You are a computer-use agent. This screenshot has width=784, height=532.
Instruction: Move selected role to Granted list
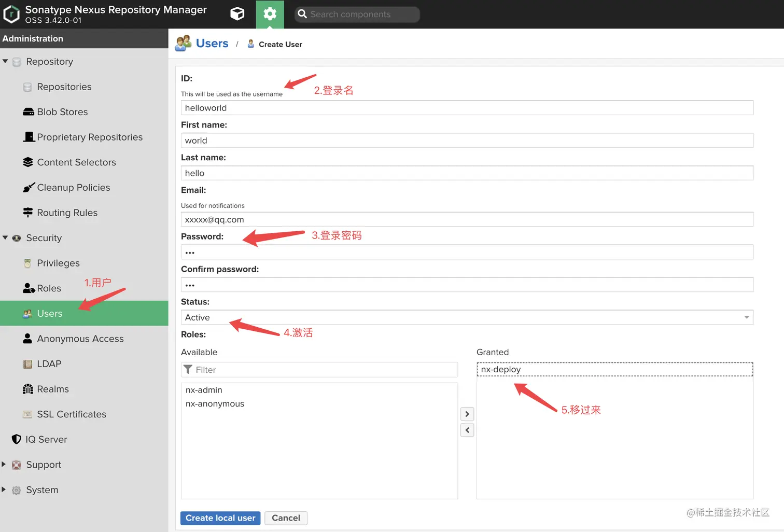(467, 414)
